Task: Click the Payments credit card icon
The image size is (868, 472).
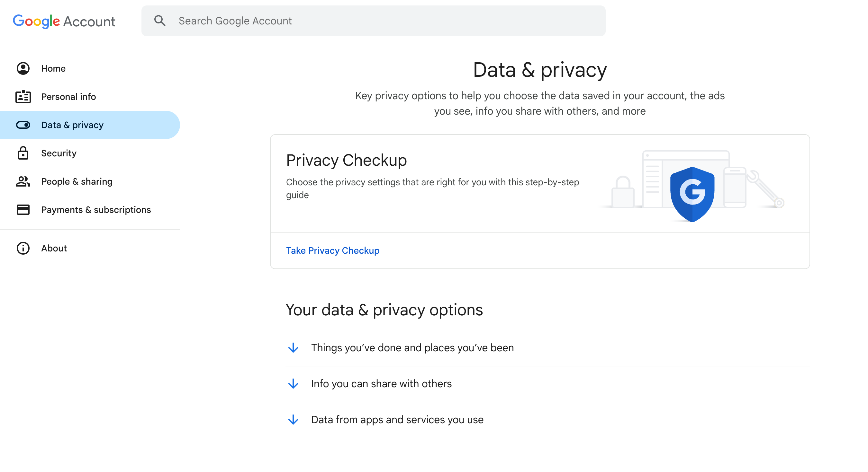Action: tap(23, 210)
